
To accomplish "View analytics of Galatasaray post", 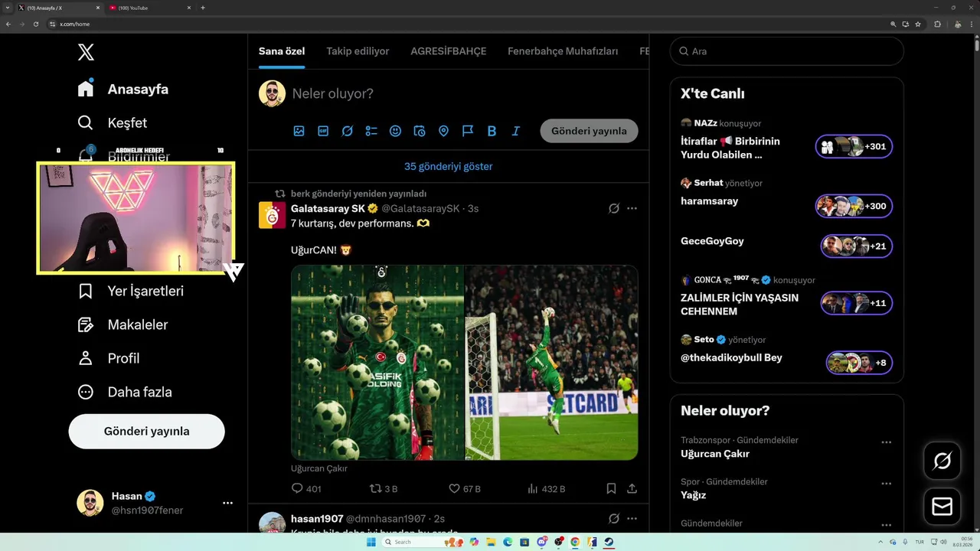I will tap(547, 488).
